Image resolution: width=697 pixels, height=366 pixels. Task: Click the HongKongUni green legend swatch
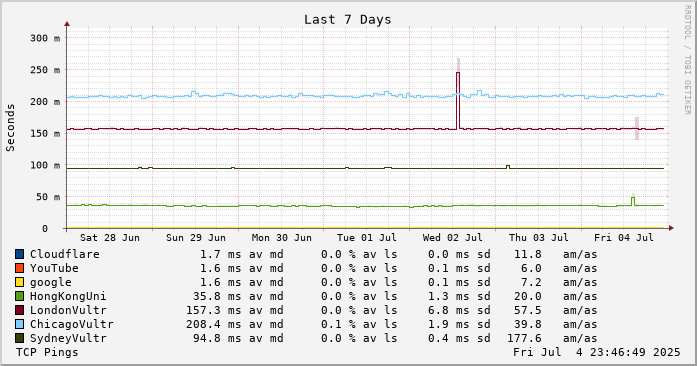pyautogui.click(x=20, y=296)
